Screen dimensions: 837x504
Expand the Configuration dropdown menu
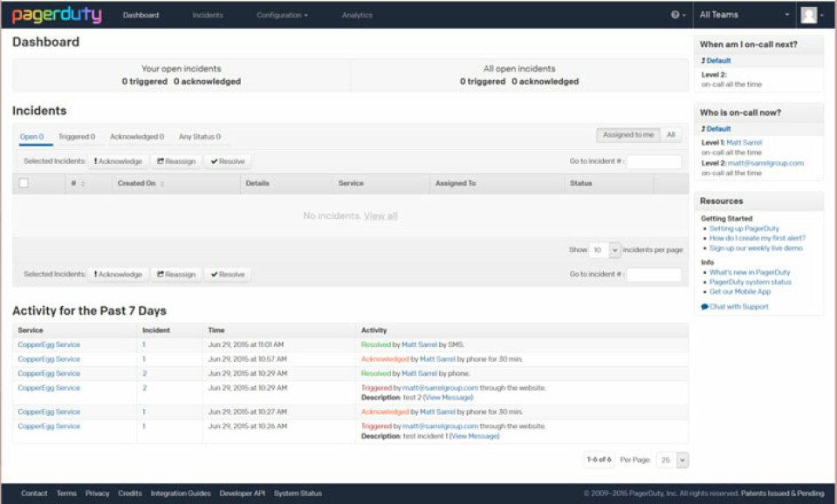pos(282,15)
